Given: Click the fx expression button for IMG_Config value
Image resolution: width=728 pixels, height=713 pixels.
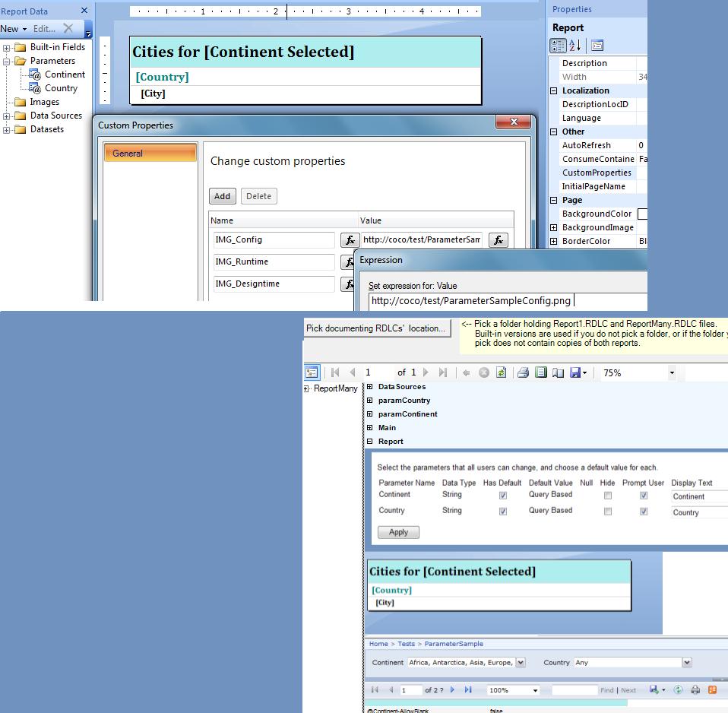Looking at the screenshot, I should 498,240.
